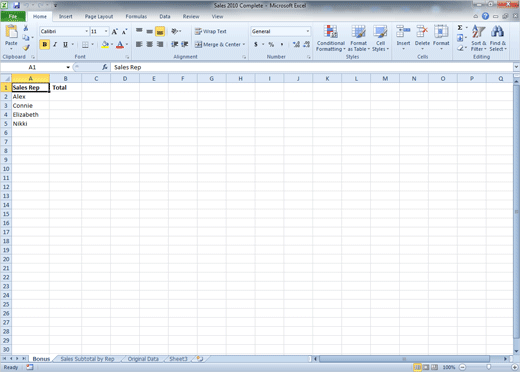Click the Insert cells icon

click(x=403, y=32)
